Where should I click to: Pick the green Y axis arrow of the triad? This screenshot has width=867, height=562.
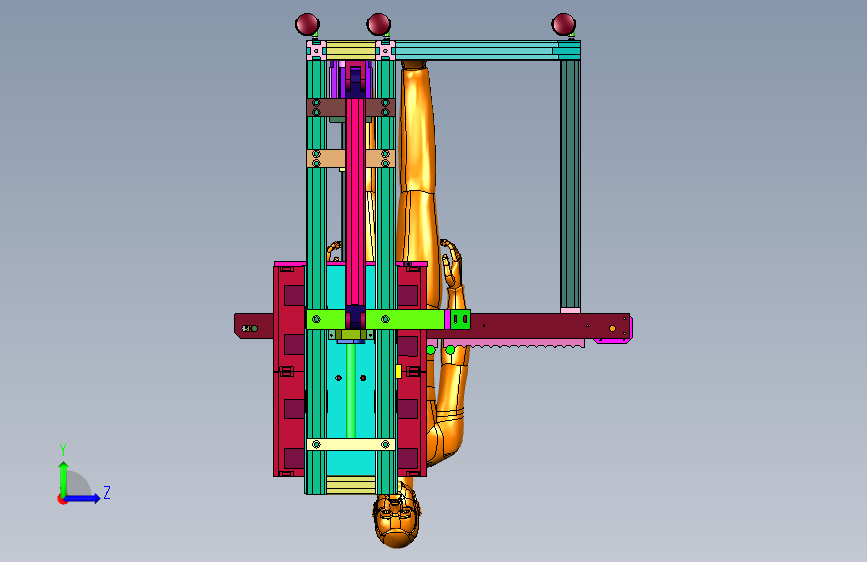64,478
